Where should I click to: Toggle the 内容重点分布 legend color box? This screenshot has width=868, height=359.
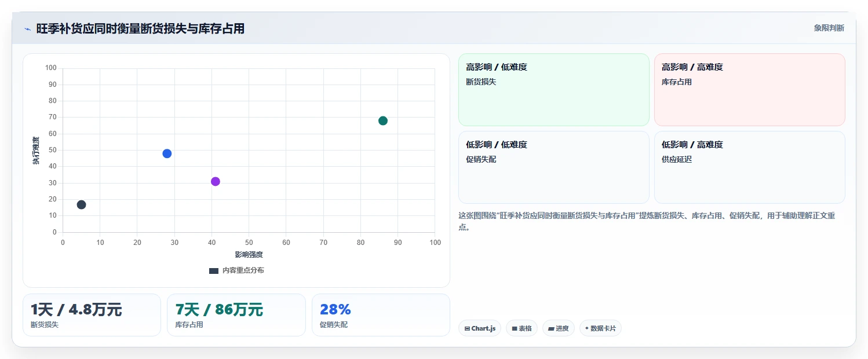214,270
